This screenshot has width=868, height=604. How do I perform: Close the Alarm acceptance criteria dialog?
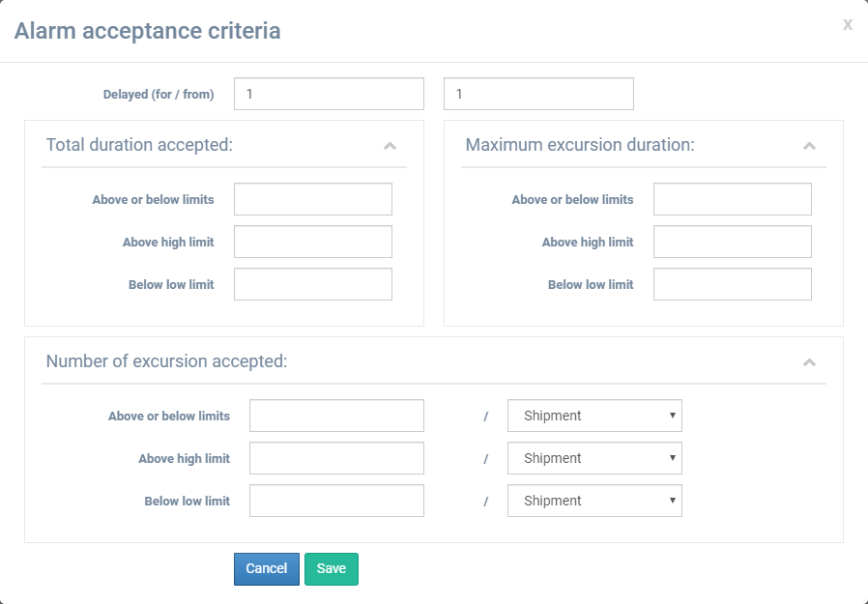click(x=847, y=25)
